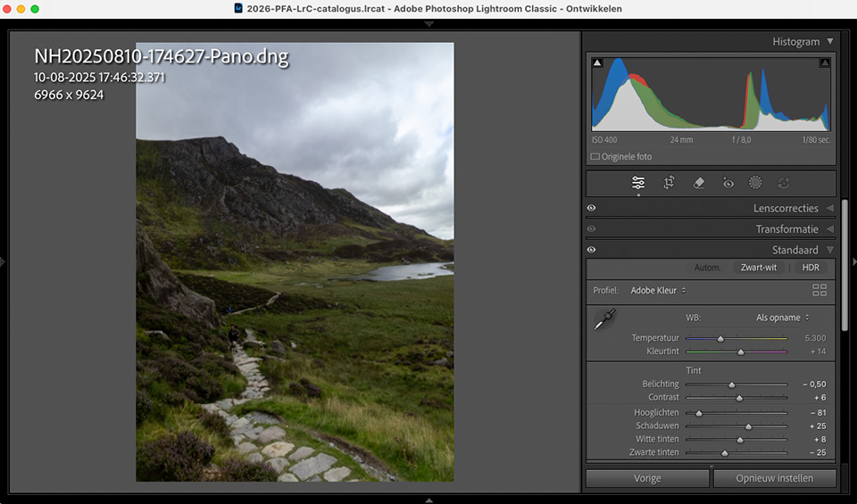Click the ISO 400 text
Screen dimensions: 857x504
pos(604,140)
